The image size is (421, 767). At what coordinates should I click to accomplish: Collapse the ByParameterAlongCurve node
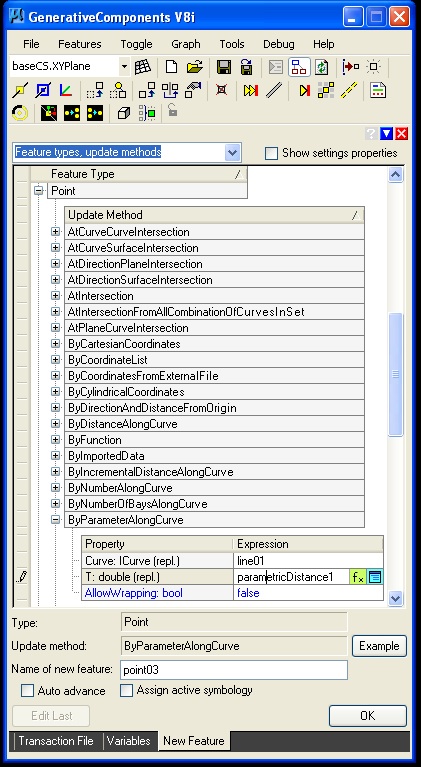click(56, 520)
